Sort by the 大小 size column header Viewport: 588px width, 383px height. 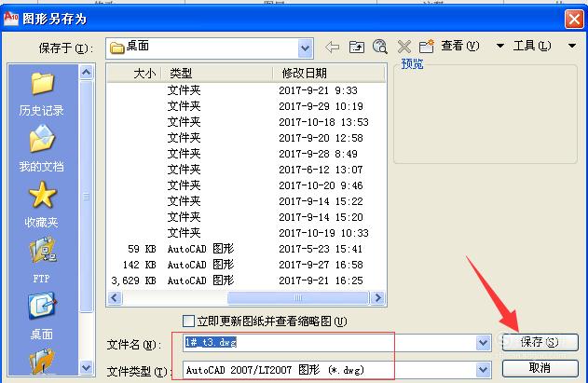[134, 73]
